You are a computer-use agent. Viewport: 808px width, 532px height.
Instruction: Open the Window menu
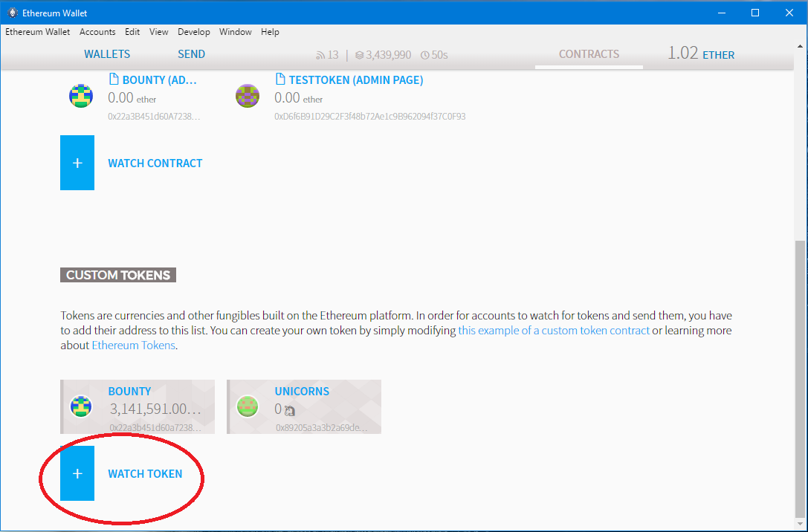click(x=236, y=32)
